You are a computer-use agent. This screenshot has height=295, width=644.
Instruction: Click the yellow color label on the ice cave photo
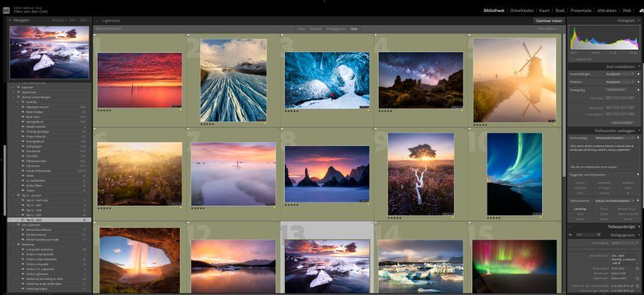click(x=368, y=110)
